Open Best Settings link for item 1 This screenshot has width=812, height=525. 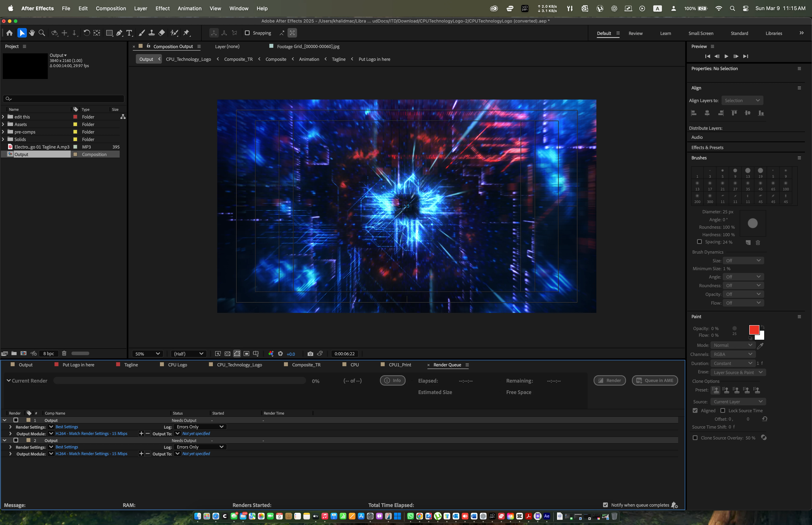67,427
